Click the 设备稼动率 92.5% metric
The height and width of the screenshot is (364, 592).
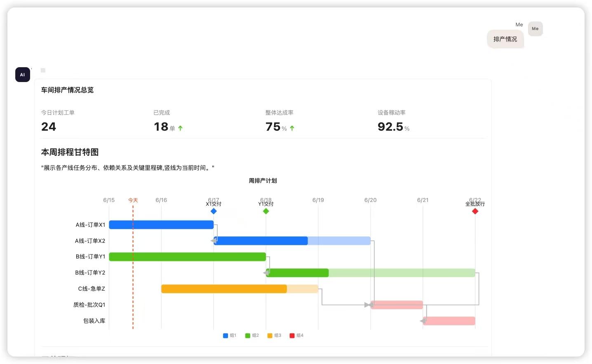pos(394,122)
